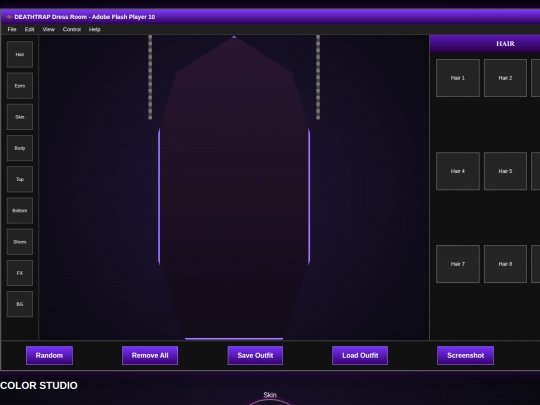The width and height of the screenshot is (540, 405).
Task: Select the Body category button
Action: pos(20,148)
